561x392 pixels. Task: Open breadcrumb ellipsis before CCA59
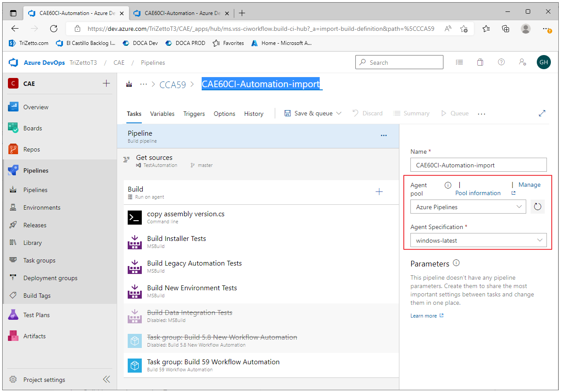pos(143,84)
